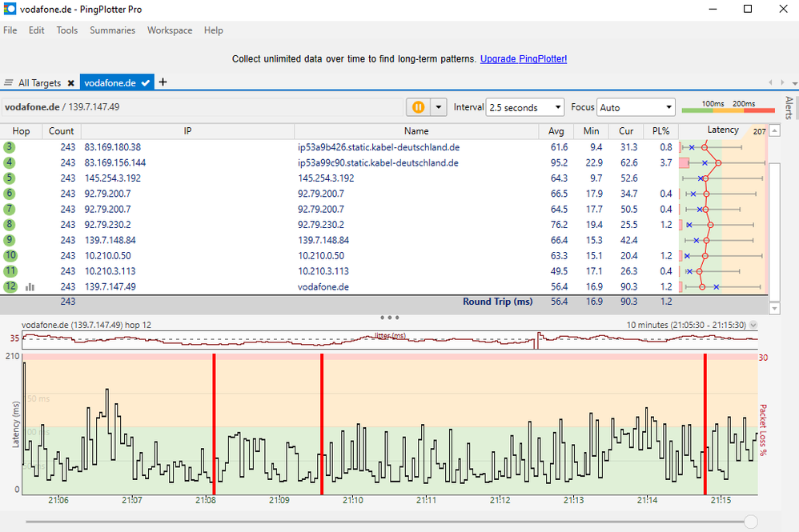Click the timeline slider handle at bottom right
The image size is (799, 532).
[x=751, y=522]
